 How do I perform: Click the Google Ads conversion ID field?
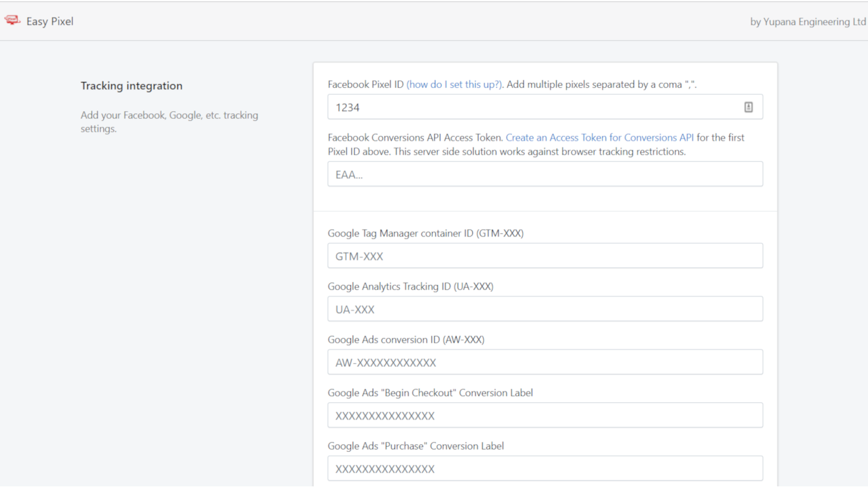point(545,362)
